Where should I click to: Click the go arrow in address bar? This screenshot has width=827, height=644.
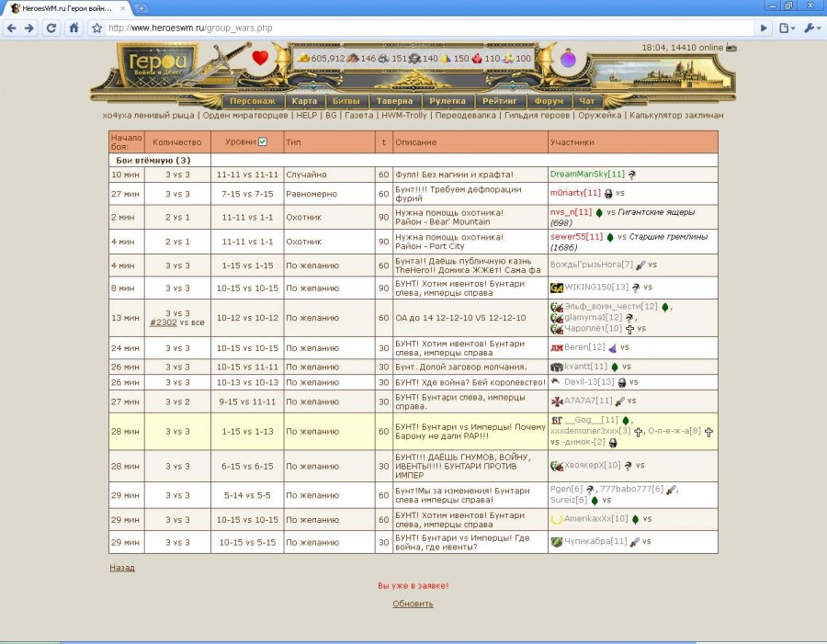coord(764,28)
